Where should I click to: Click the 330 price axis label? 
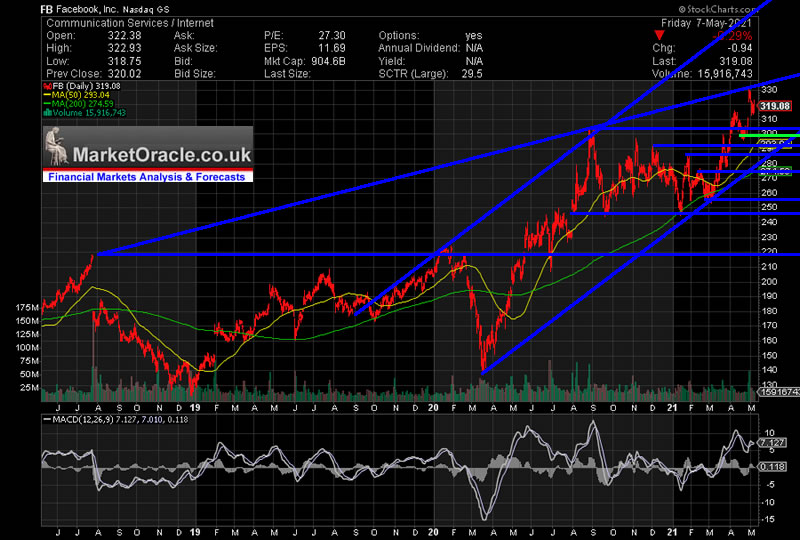[769, 90]
